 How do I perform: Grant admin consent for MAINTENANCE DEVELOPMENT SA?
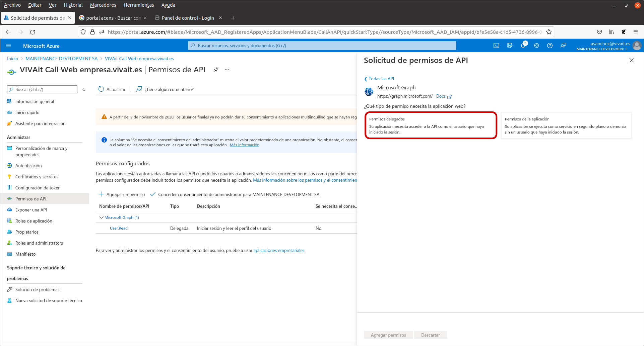[235, 194]
